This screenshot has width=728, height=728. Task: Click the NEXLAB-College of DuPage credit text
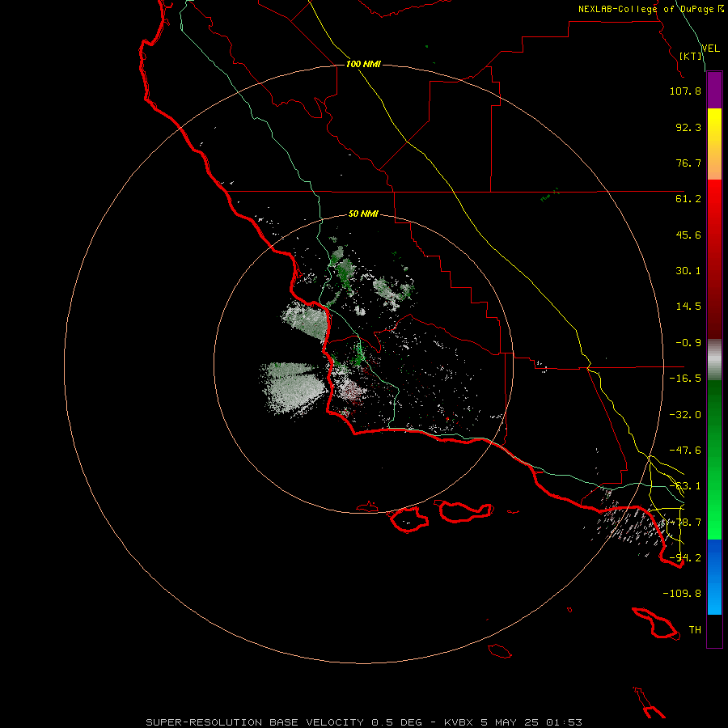coord(650,9)
